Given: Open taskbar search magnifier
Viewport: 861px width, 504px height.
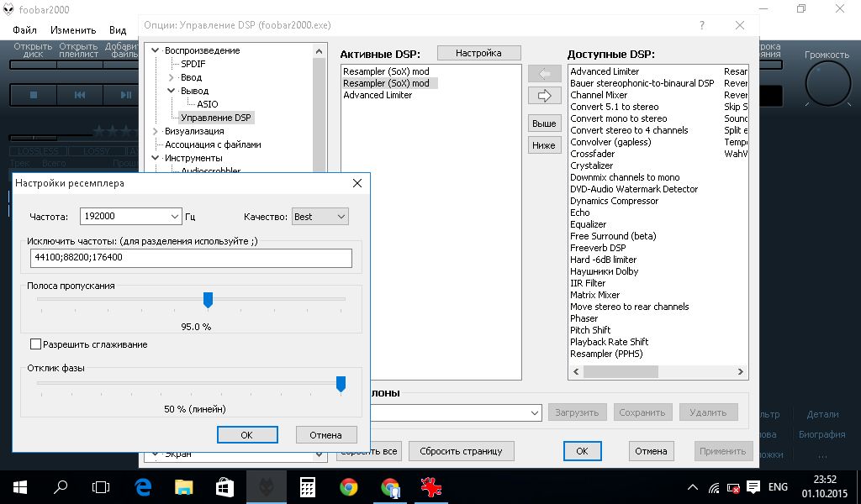Looking at the screenshot, I should (x=61, y=487).
